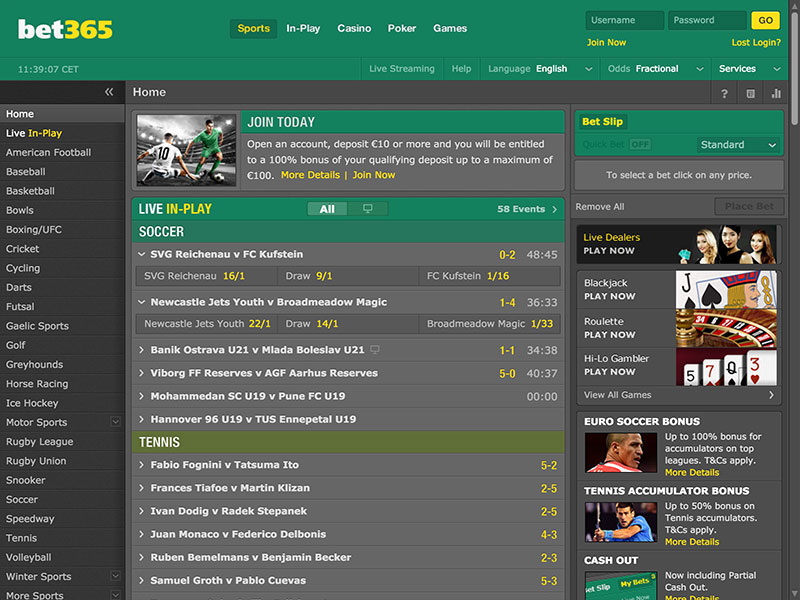Select Snooker in the sidebar
This screenshot has height=600, width=800.
click(x=62, y=480)
